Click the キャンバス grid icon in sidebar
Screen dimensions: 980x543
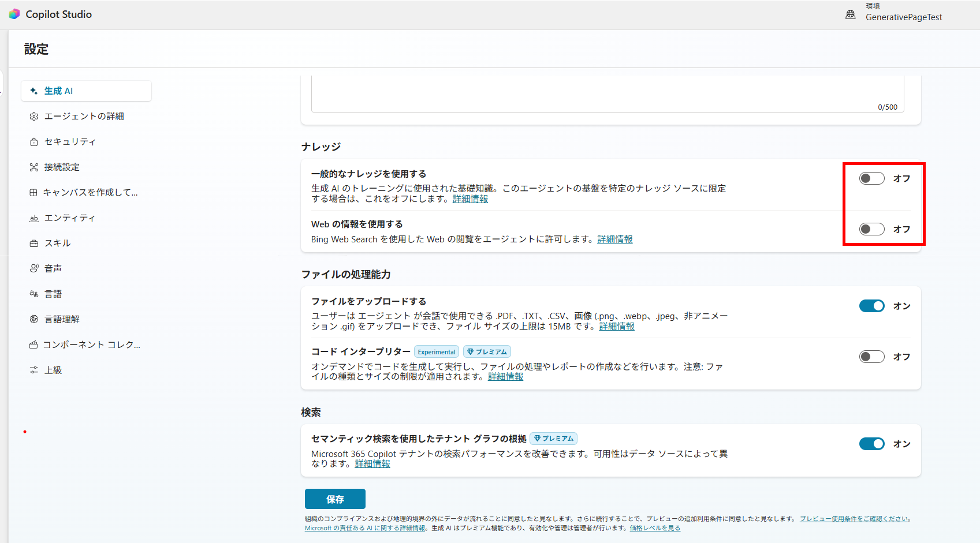33,193
